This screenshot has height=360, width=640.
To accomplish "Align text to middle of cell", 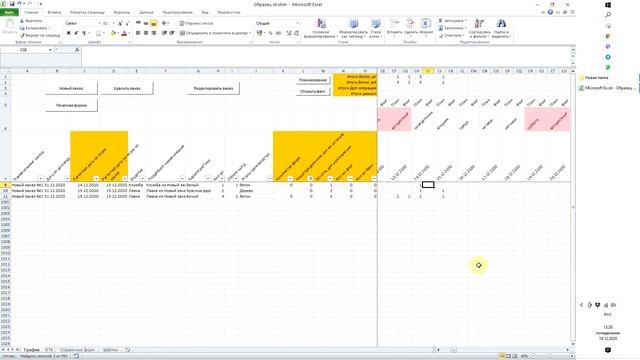I will (x=146, y=23).
